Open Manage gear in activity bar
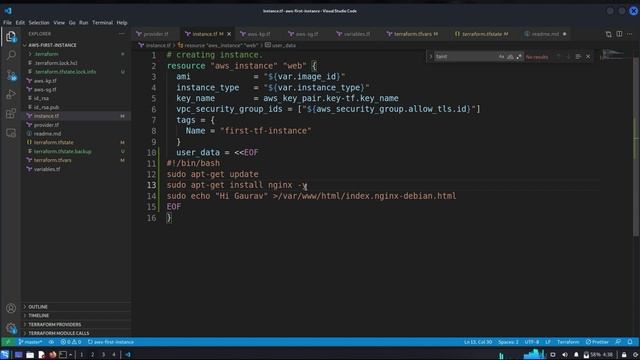The width and height of the screenshot is (640, 360). 11,327
